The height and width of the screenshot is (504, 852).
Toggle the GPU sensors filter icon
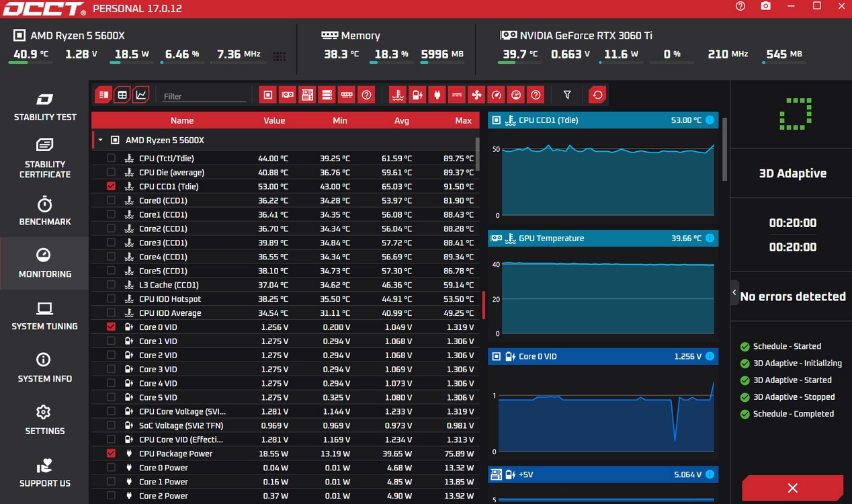(288, 95)
